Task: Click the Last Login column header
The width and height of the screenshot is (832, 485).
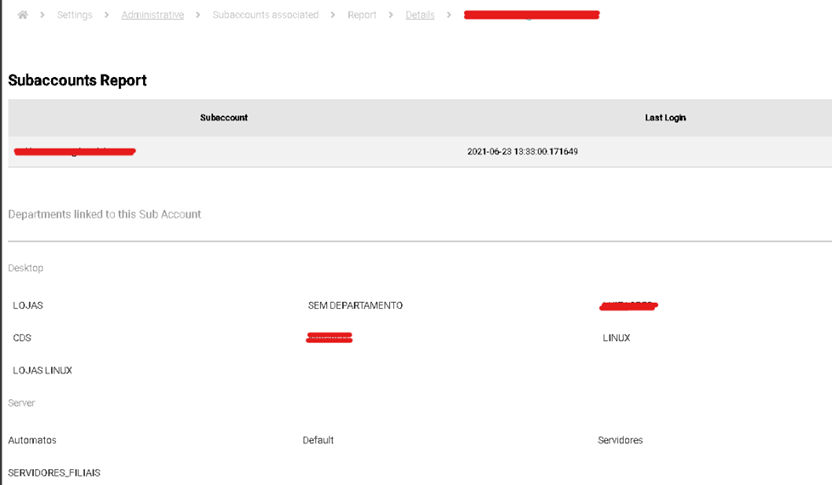Action: click(665, 118)
